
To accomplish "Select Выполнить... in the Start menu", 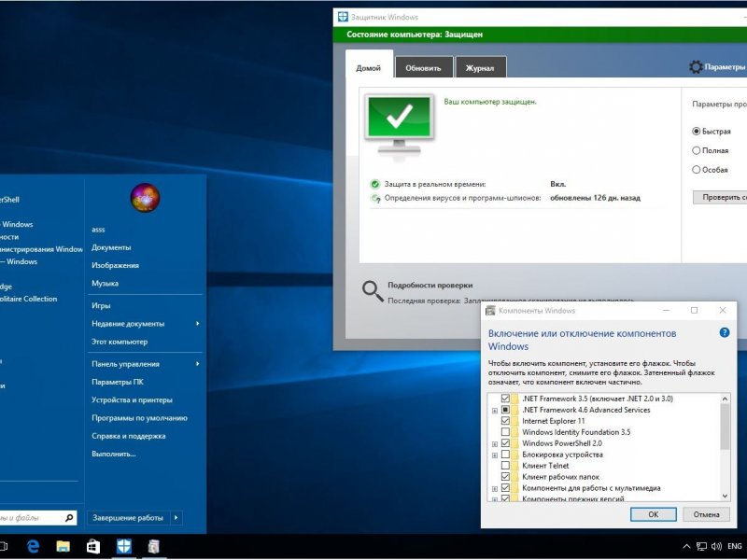I will coord(113,454).
